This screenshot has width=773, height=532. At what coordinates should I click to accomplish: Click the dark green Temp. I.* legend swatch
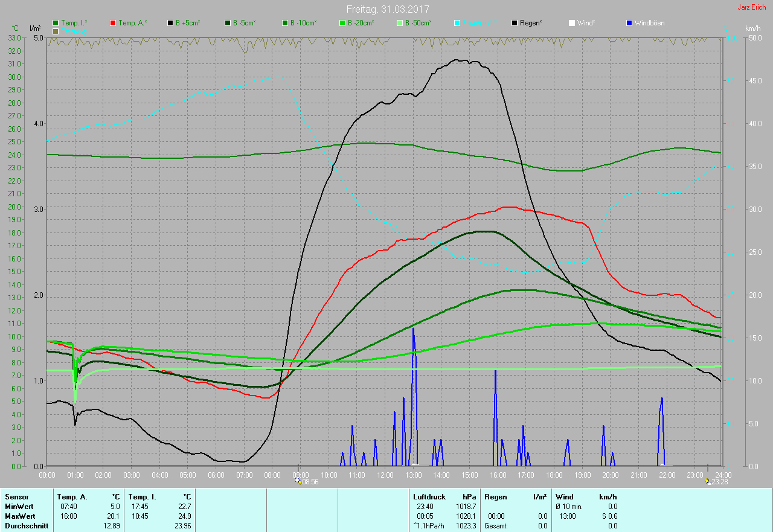point(56,23)
